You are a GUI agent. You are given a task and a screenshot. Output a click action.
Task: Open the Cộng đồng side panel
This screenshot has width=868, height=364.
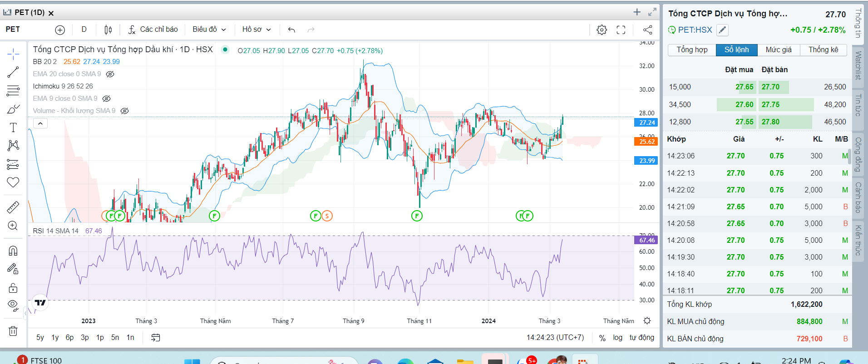pos(858,154)
